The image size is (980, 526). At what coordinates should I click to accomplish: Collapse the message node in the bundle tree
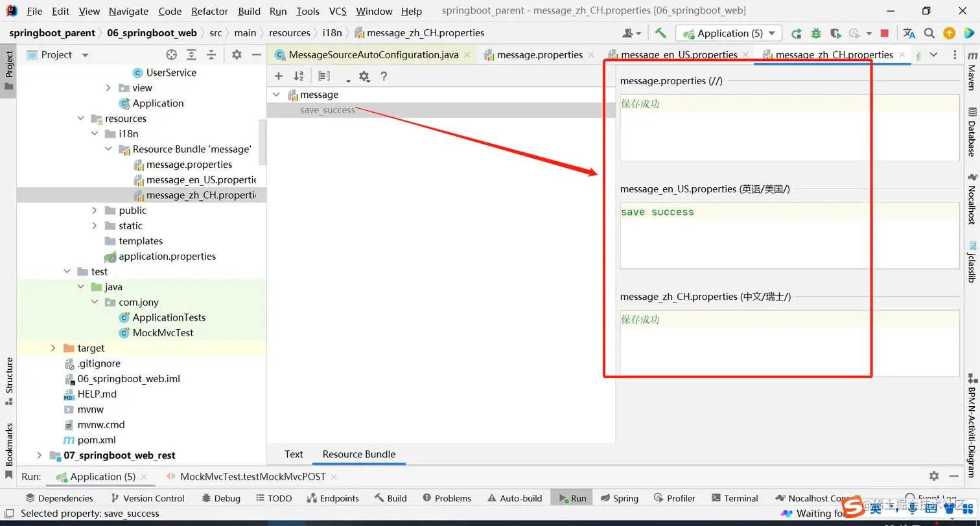click(x=276, y=95)
